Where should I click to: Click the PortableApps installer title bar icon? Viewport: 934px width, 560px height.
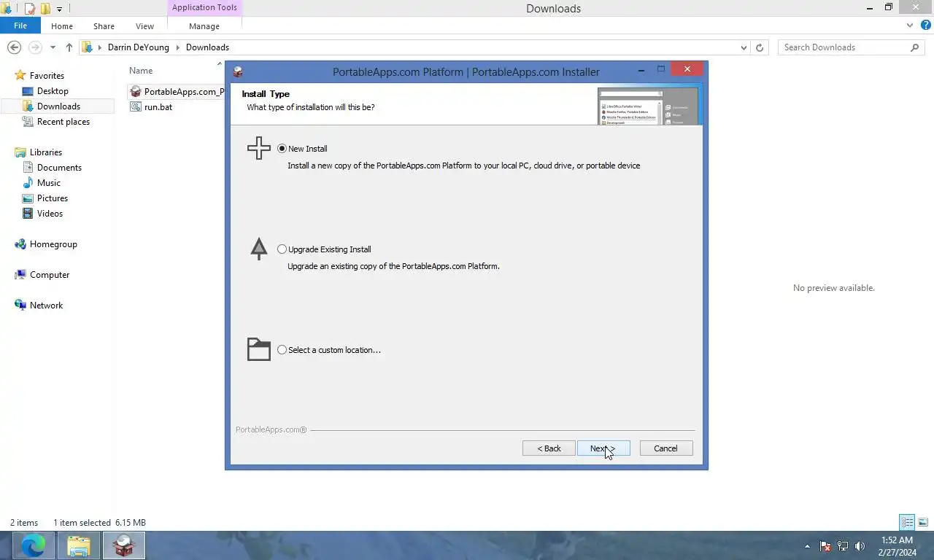(x=237, y=71)
